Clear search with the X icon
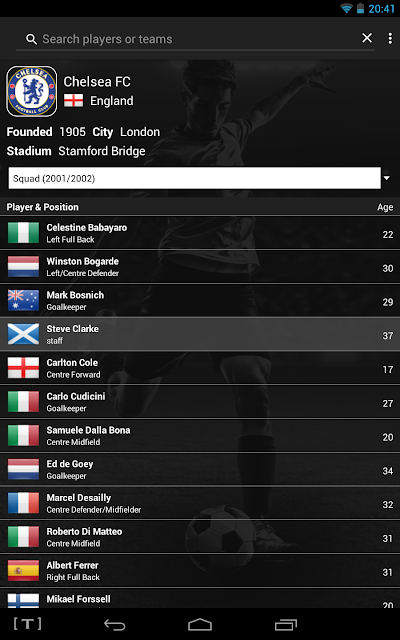400x640 pixels. pos(367,38)
